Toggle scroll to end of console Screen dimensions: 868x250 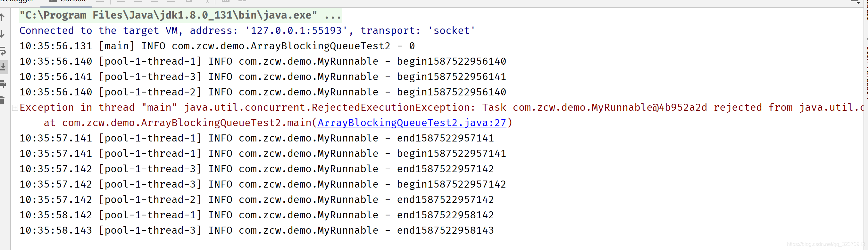[x=3, y=67]
